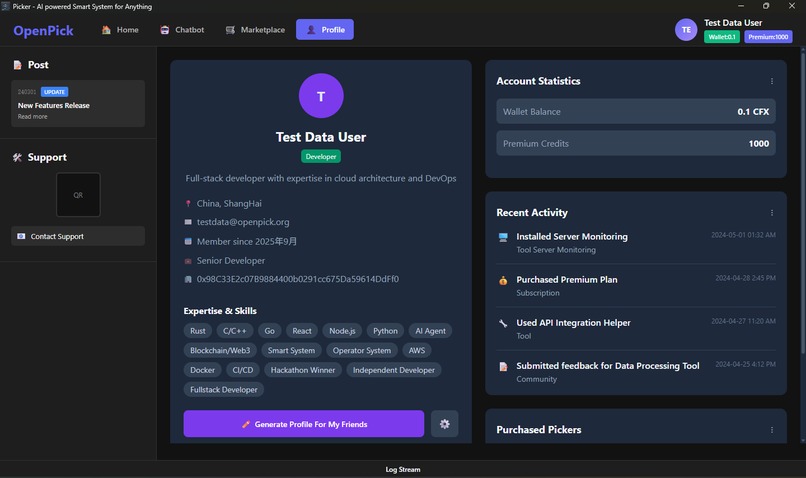Select the Operator System skill tag
The height and width of the screenshot is (478, 806).
point(362,351)
